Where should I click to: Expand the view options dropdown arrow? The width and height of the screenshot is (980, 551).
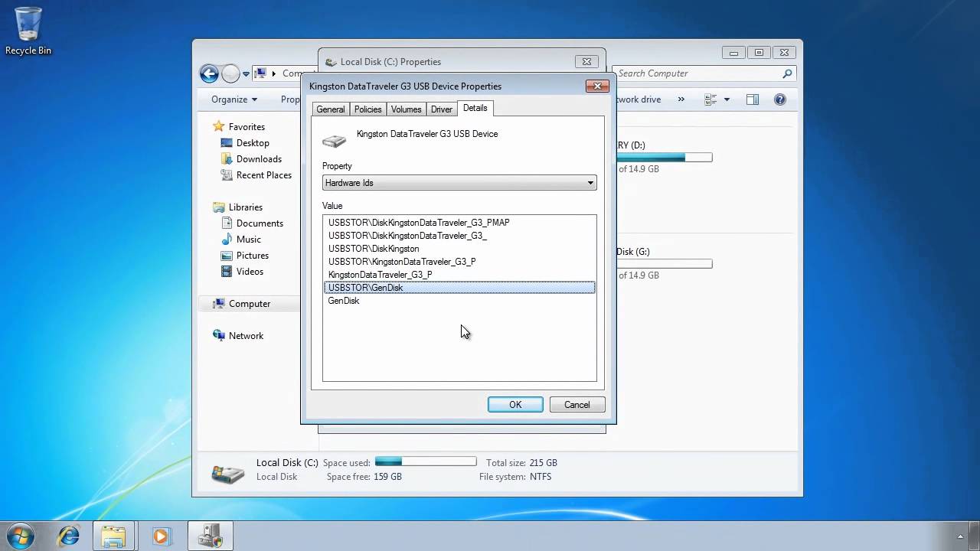(727, 99)
